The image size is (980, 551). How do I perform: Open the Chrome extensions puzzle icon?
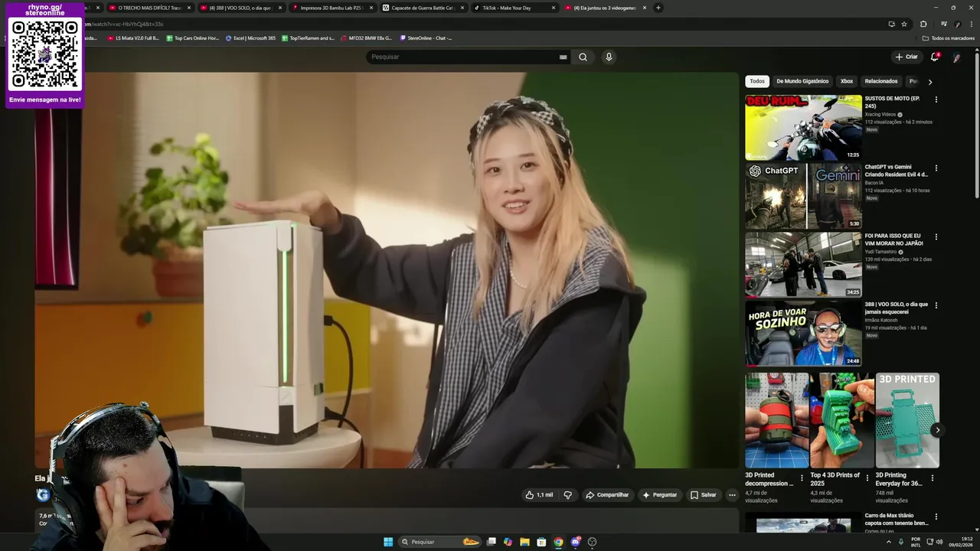pyautogui.click(x=923, y=24)
